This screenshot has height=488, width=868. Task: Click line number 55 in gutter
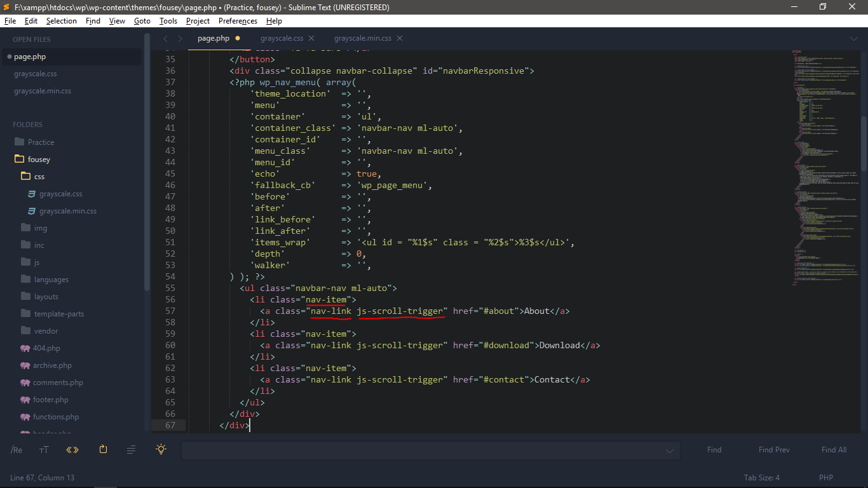[x=170, y=288]
